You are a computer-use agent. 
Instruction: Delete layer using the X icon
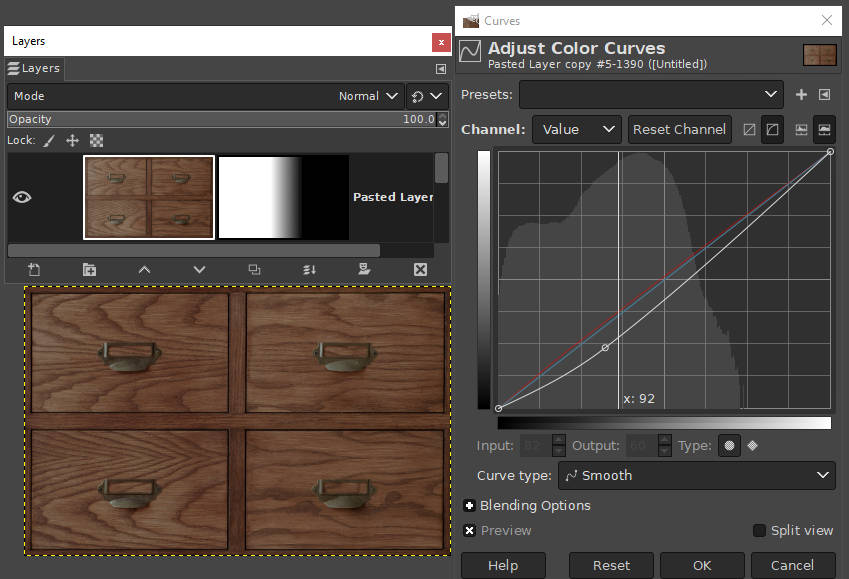click(420, 269)
